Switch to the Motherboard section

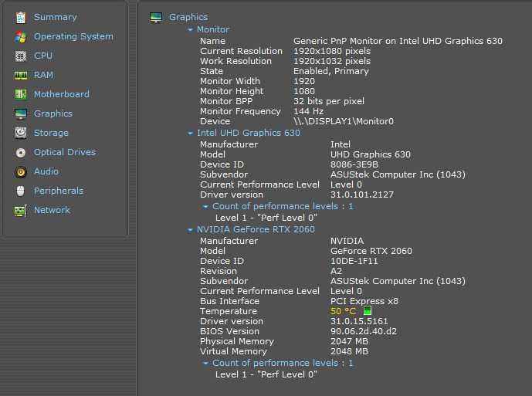coord(62,94)
